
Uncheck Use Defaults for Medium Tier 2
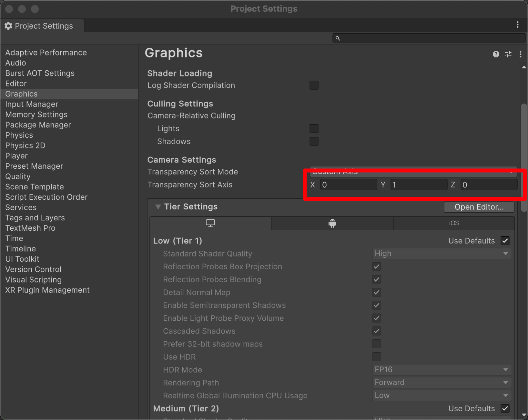[x=505, y=408]
